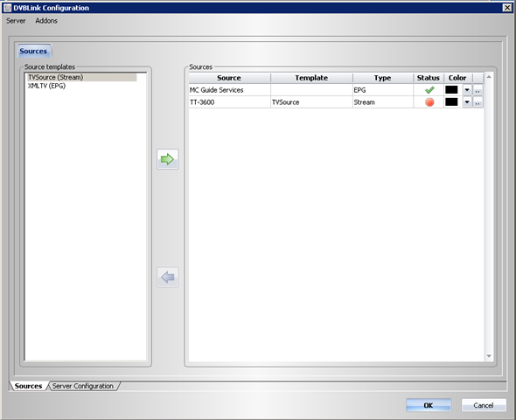Open the Addons menu
The image size is (516, 420).
point(46,21)
